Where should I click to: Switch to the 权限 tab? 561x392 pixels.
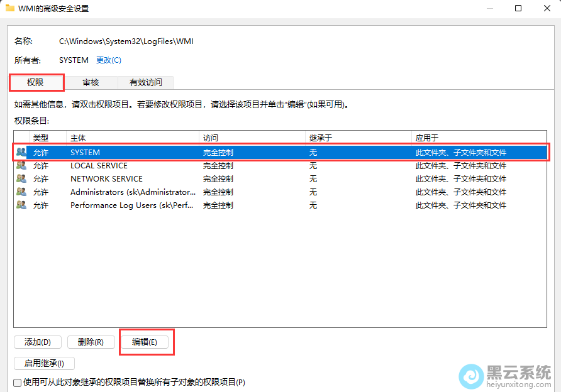tap(36, 82)
